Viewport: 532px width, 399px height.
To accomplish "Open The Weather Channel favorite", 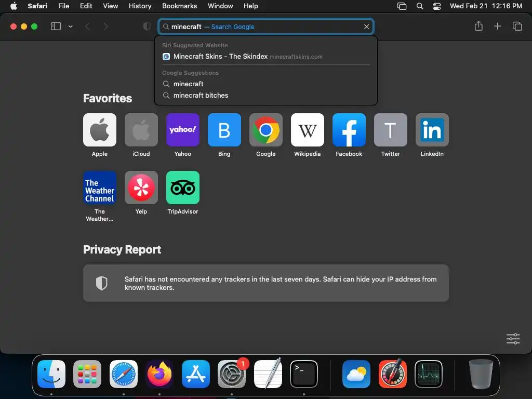I will point(100,188).
